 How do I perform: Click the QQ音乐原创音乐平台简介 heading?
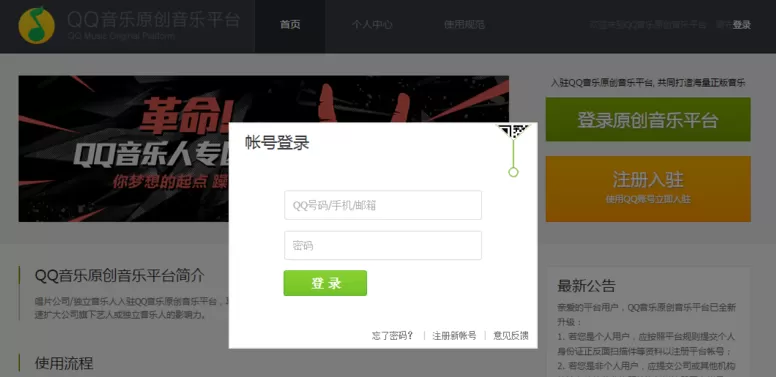[x=119, y=276]
